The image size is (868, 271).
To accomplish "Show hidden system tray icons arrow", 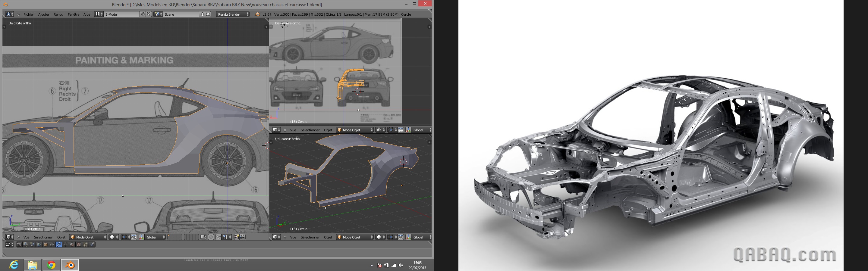I will (372, 266).
